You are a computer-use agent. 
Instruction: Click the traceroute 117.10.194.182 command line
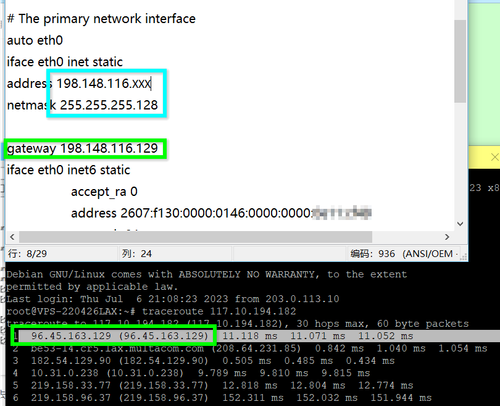tap(151, 311)
